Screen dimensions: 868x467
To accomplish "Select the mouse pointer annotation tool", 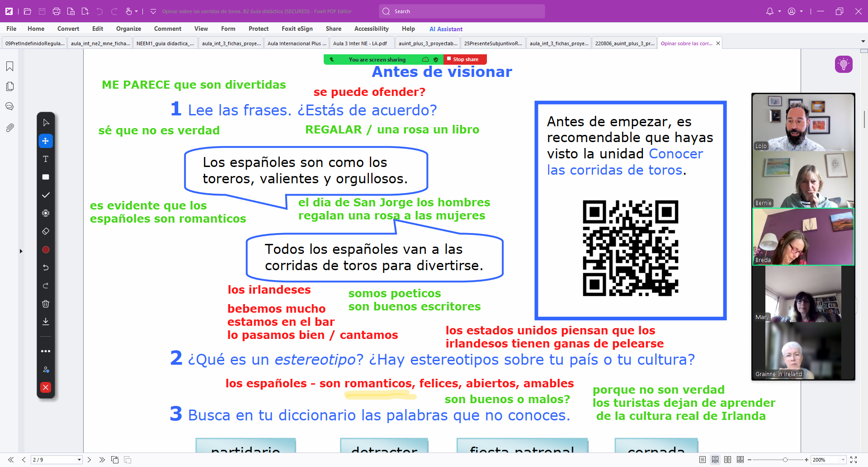I will 46,123.
